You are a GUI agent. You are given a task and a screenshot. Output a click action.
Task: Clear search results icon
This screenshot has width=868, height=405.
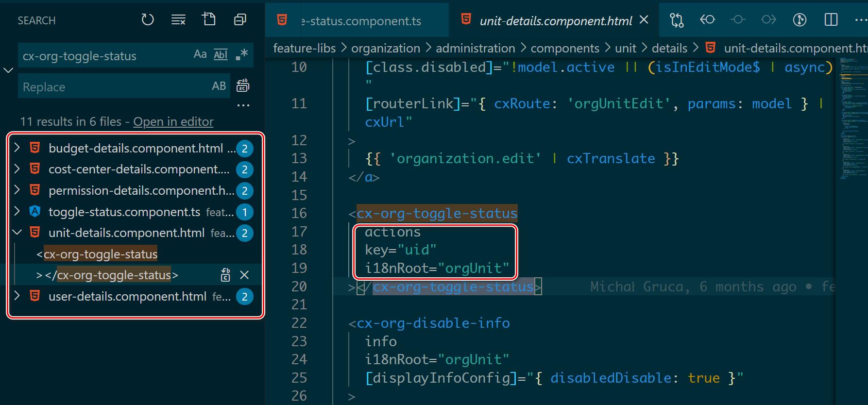coord(178,20)
